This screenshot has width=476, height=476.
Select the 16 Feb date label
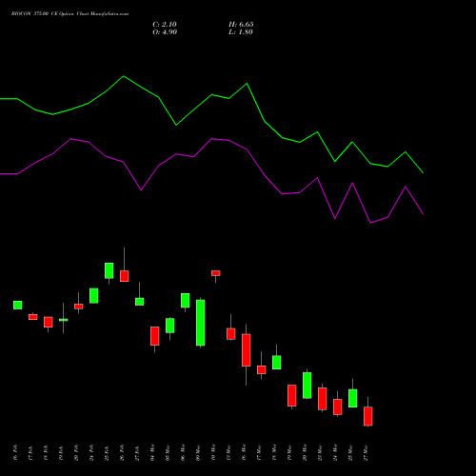pos(15,452)
